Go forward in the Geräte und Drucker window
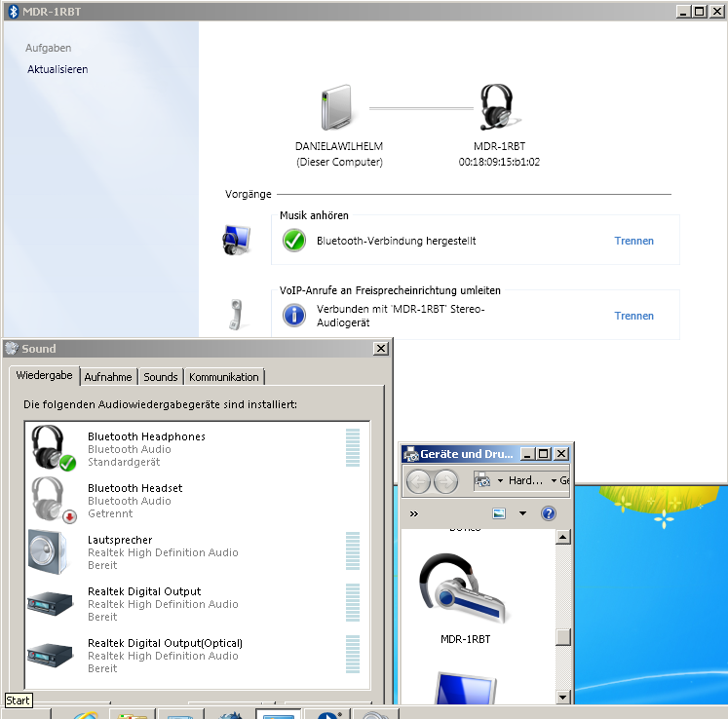The height and width of the screenshot is (719, 728). pyautogui.click(x=445, y=481)
